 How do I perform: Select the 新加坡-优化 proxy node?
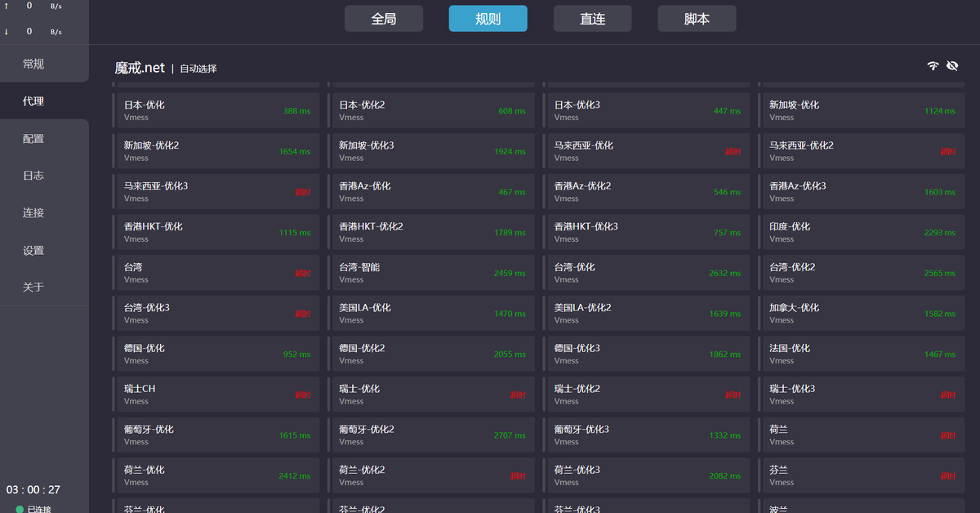(861, 110)
